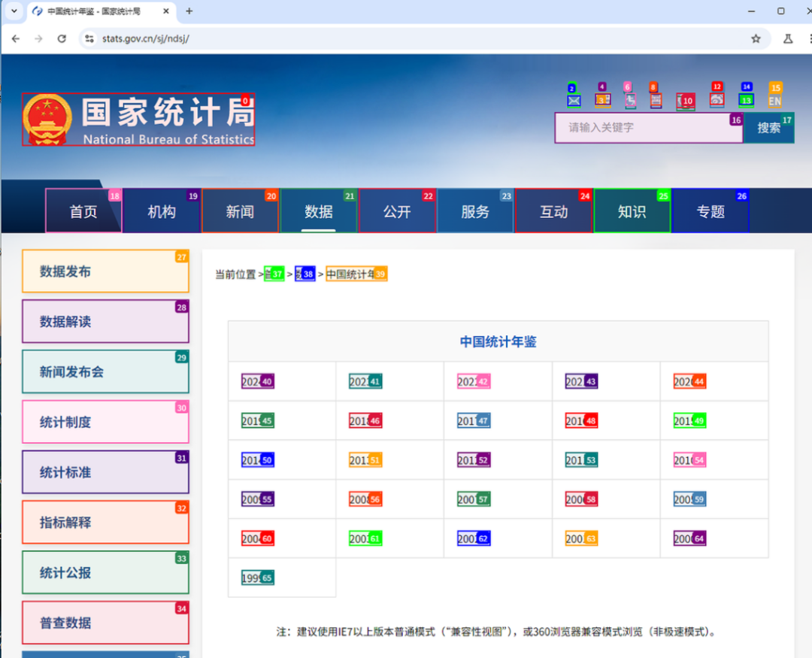The image size is (812, 658).
Task: Select the 数据 navigation tab
Action: tap(319, 211)
